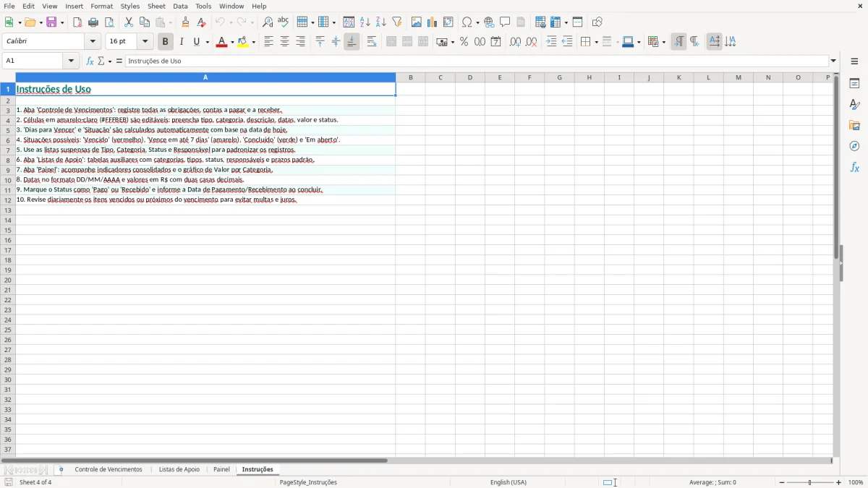Viewport: 868px width, 488px height.
Task: Click the Print icon
Action: 93,22
